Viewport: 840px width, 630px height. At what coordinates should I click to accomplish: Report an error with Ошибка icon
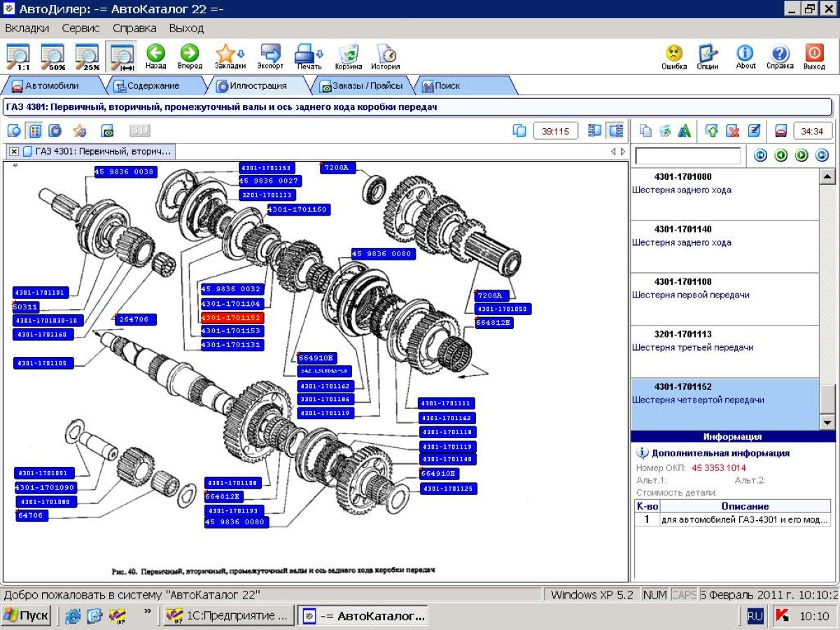pos(674,57)
